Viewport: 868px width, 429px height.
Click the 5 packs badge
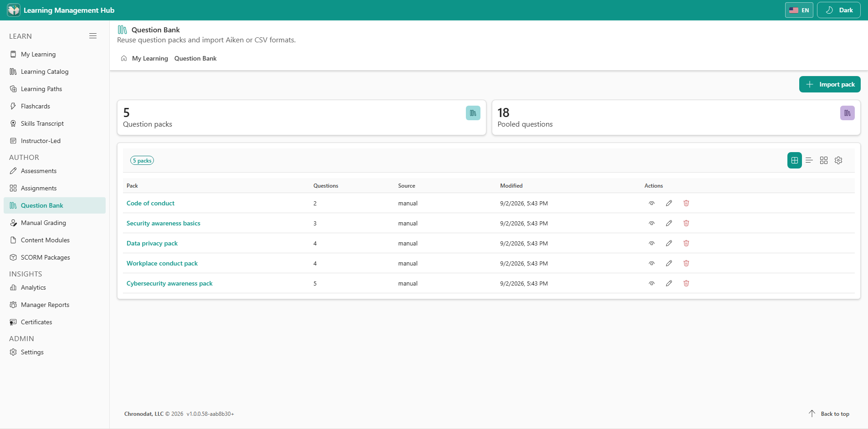[x=142, y=160]
